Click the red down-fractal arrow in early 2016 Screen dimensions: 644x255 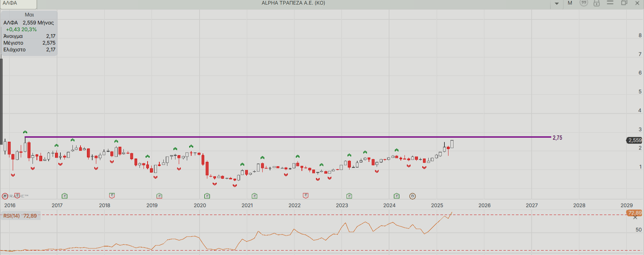click(13, 175)
